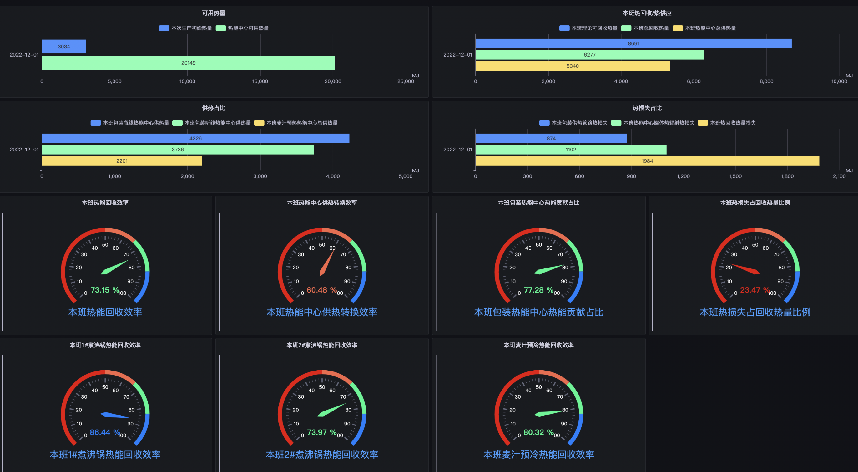Open the 供热占比 panel title menu
This screenshot has width=858, height=472.
point(213,107)
